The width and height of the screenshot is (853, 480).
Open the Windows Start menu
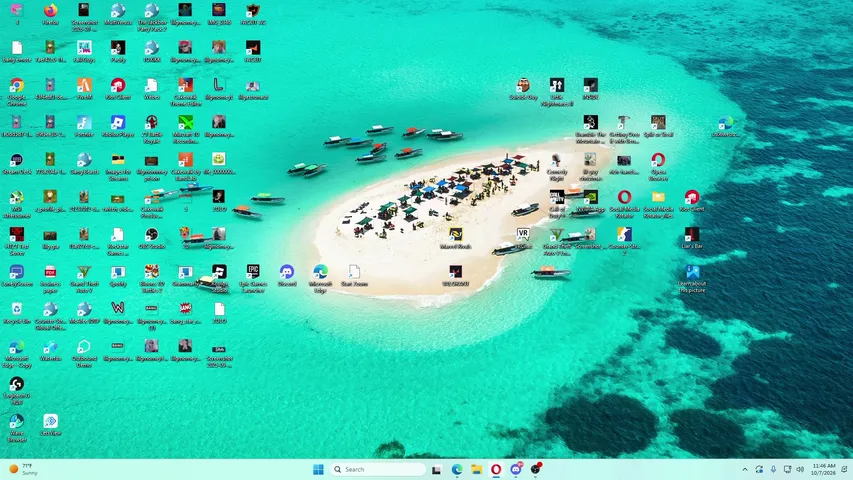tap(318, 469)
